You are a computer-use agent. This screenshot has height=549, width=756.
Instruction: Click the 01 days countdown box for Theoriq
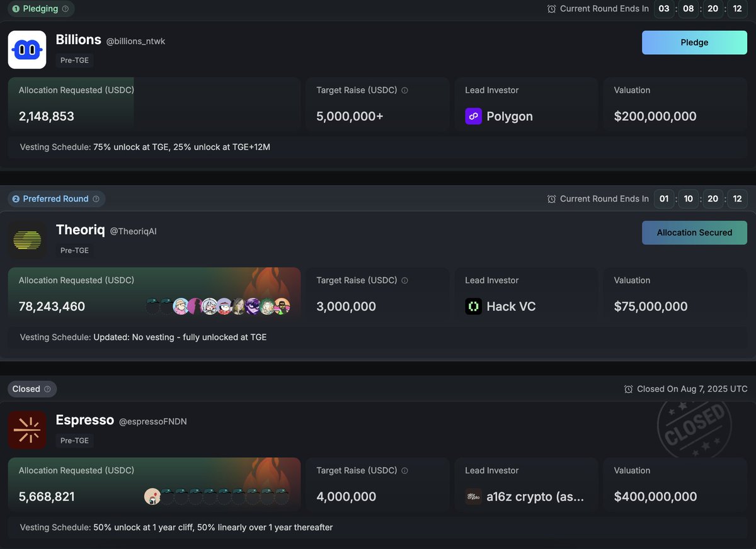[664, 199]
